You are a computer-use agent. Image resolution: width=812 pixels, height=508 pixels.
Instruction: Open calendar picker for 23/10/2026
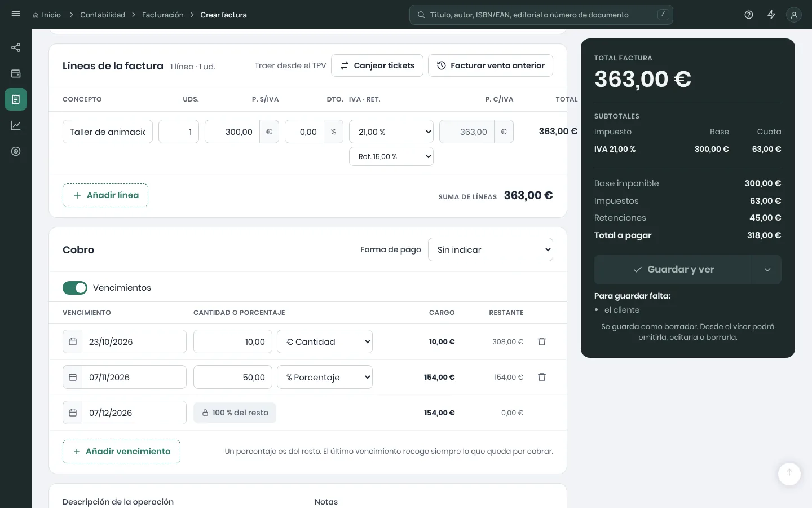coord(73,341)
